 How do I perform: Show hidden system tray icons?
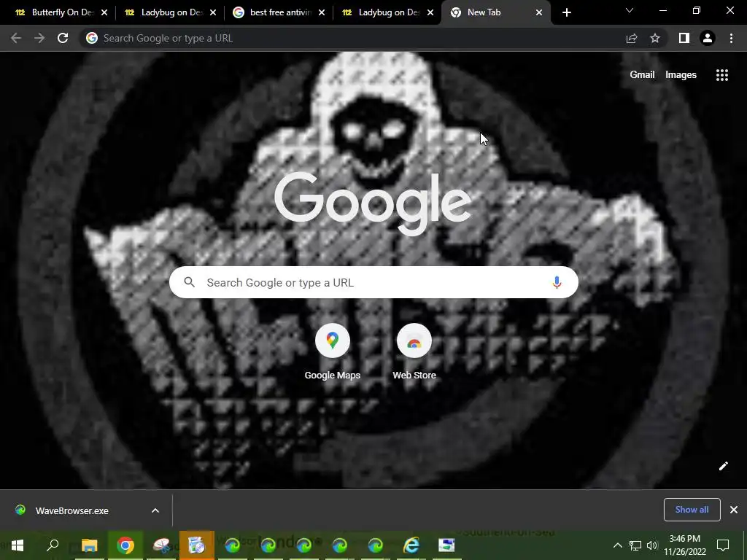(x=617, y=545)
